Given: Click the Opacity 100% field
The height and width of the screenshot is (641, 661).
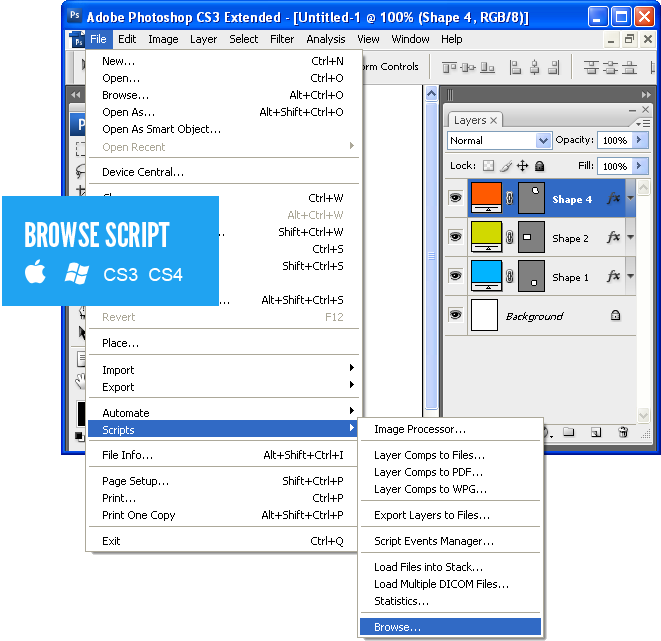Looking at the screenshot, I should [x=615, y=140].
